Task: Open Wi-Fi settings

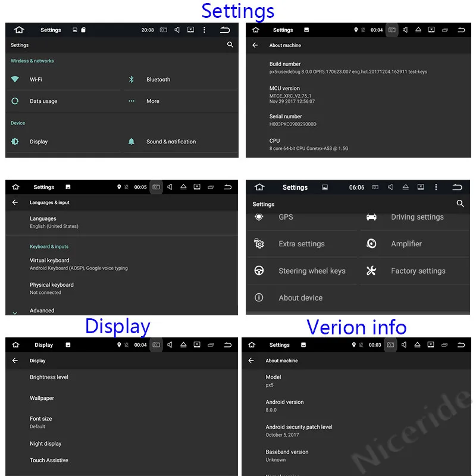Action: (64, 80)
